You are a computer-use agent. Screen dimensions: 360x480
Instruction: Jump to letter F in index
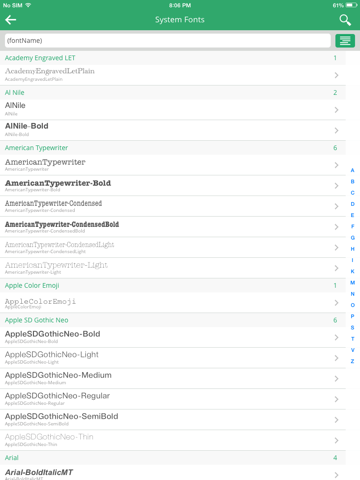click(352, 227)
